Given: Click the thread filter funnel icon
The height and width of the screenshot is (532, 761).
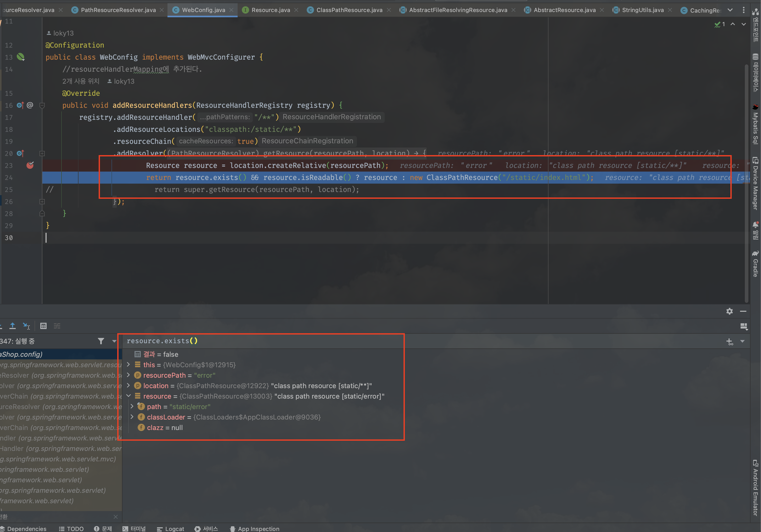Looking at the screenshot, I should point(101,341).
